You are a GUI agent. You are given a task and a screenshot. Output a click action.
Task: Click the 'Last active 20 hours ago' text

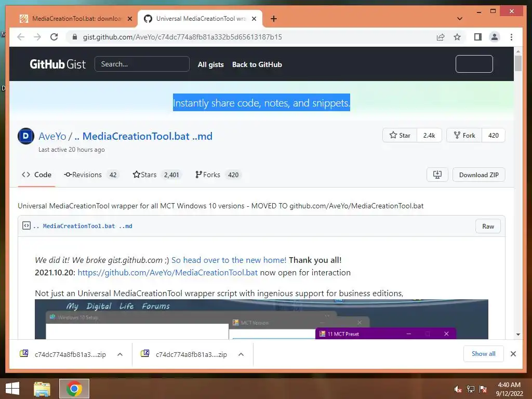(x=72, y=150)
